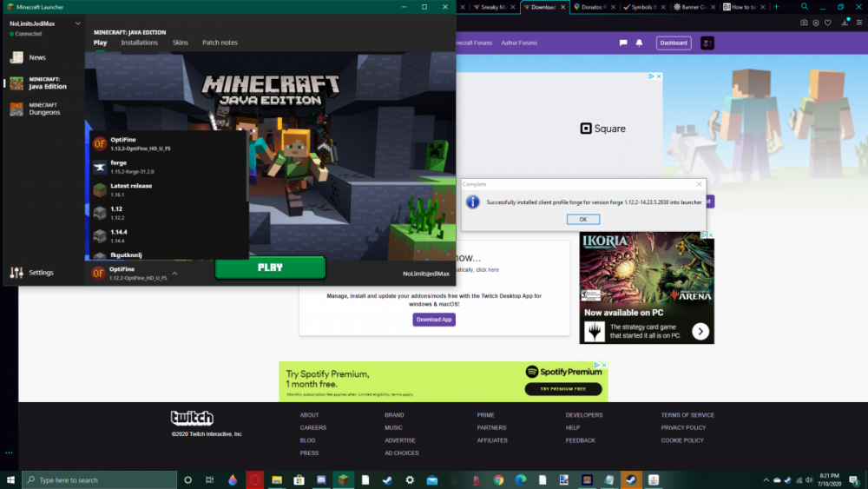Open the chat messages icon
The width and height of the screenshot is (868, 489).
click(x=622, y=43)
